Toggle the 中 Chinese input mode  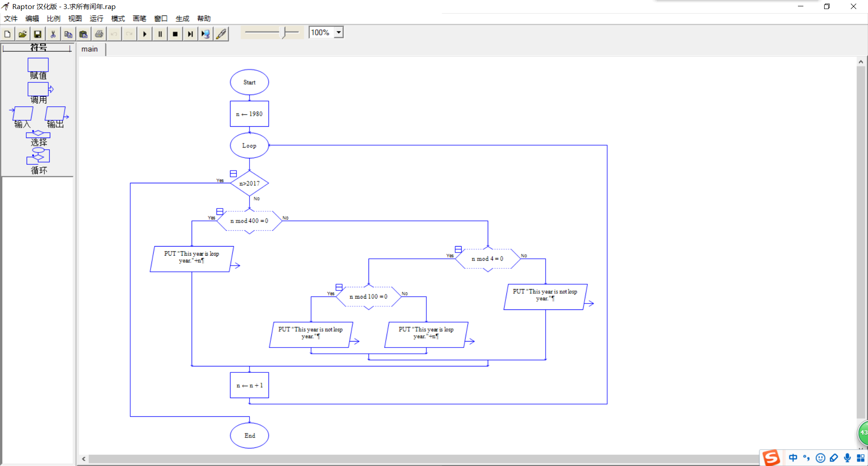pyautogui.click(x=793, y=458)
